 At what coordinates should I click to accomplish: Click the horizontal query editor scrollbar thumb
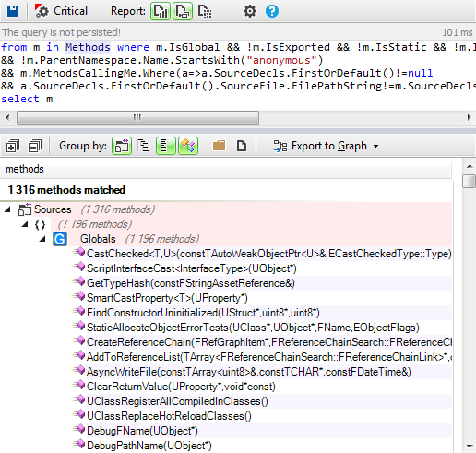(x=137, y=117)
